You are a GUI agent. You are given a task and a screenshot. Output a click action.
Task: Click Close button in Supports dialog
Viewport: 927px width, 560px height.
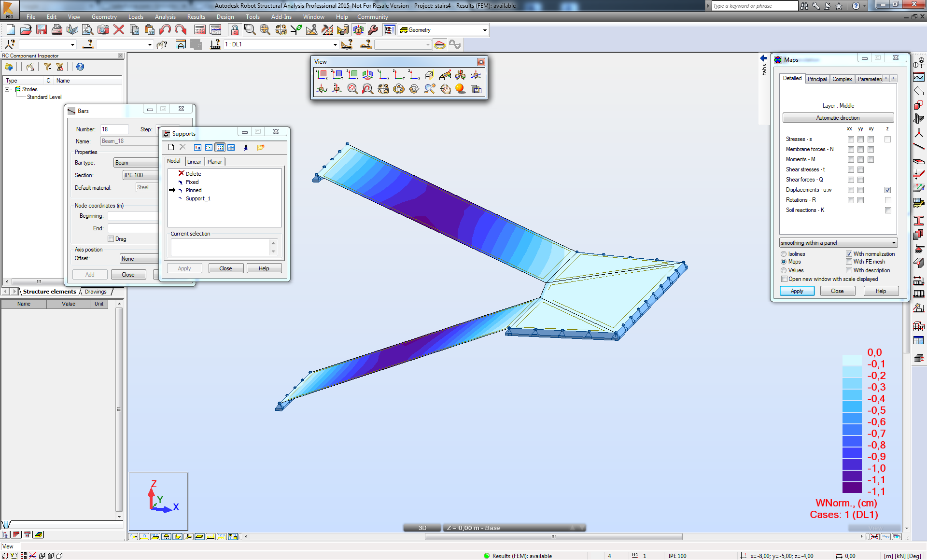coord(225,268)
